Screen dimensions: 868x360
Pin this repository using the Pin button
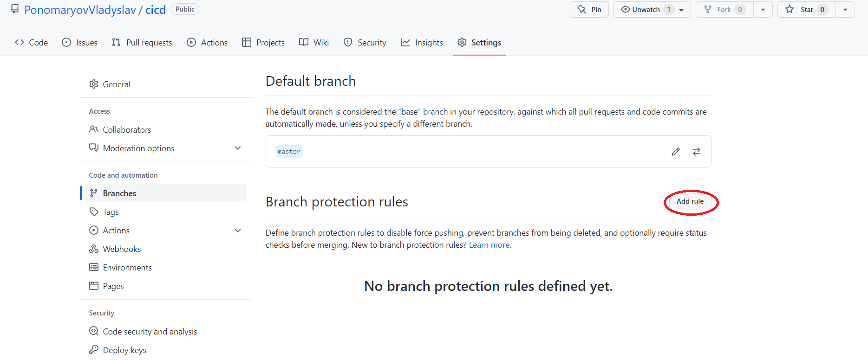coord(589,10)
